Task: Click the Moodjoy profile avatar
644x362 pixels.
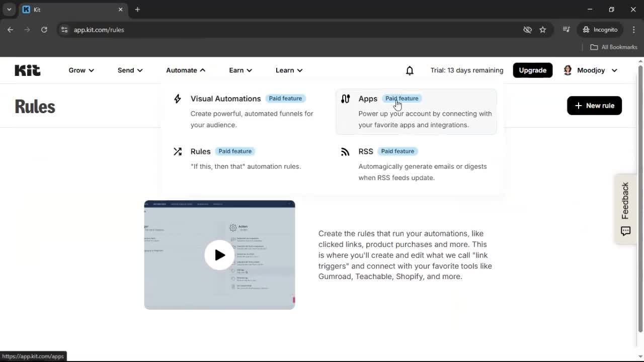Action: click(x=568, y=70)
